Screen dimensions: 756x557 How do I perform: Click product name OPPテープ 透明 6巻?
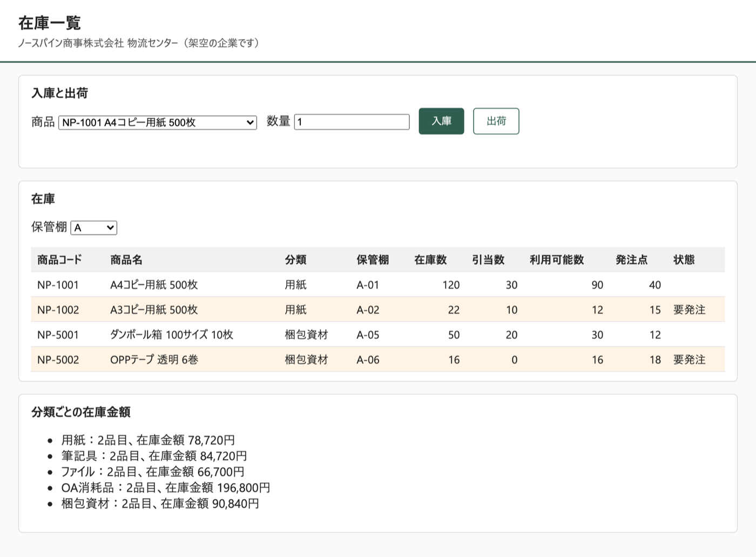tap(154, 359)
